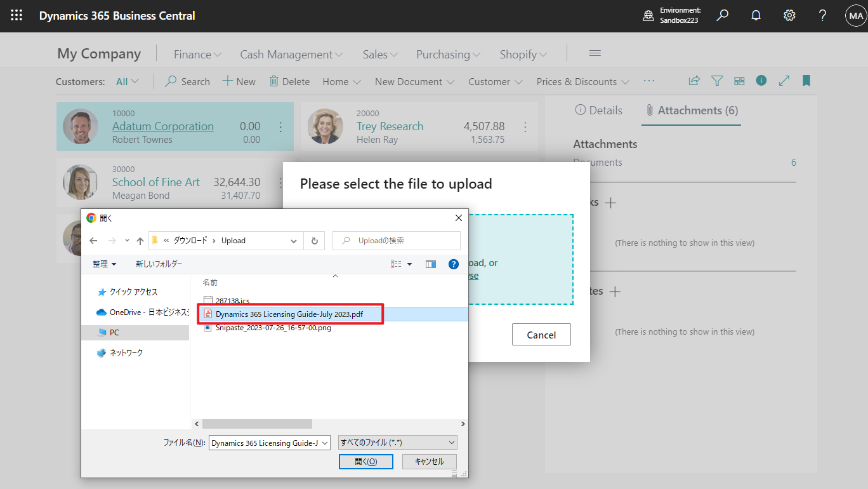Viewport: 868px width, 489px height.
Task: Open the Sales menu
Action: [x=379, y=54]
